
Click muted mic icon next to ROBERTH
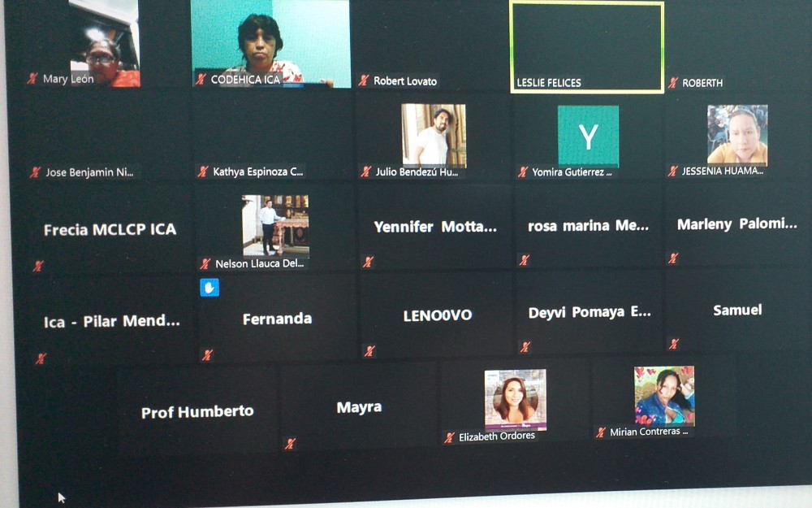673,83
